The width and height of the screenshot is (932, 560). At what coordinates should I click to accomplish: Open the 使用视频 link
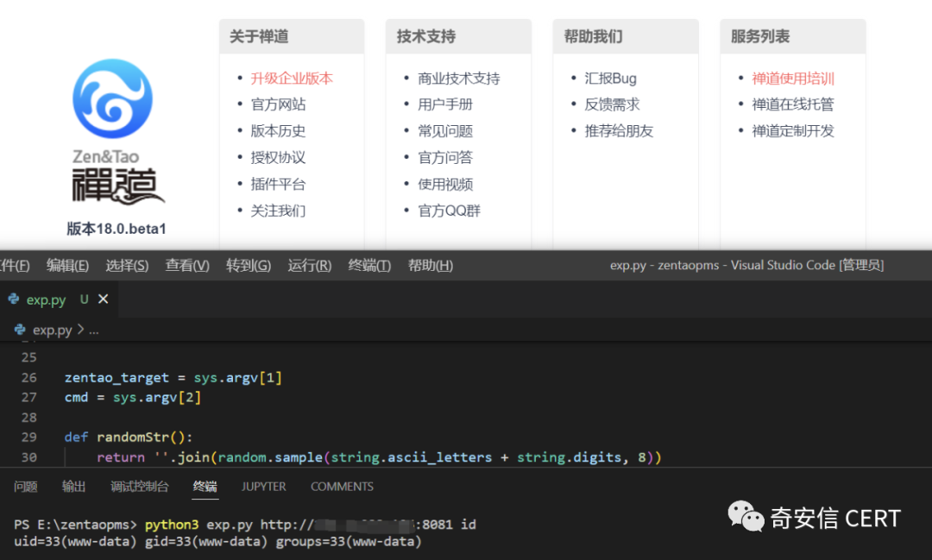(444, 185)
